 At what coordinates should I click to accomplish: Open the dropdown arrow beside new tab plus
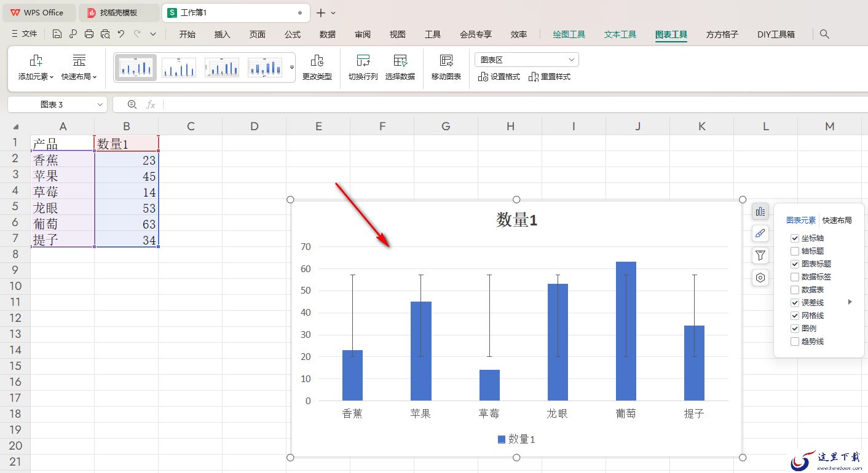[334, 13]
